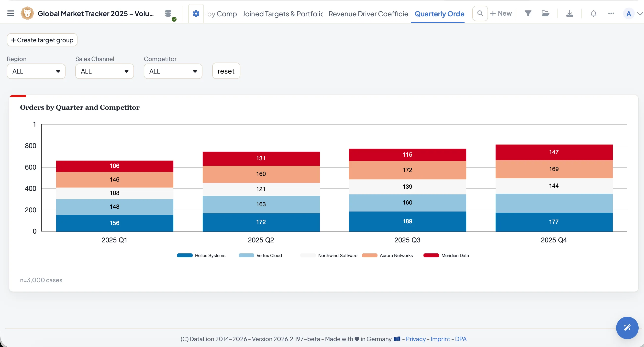Viewport: 644px width, 347px height.
Task: Click the '2025 Q2' axis label
Action: click(x=261, y=240)
